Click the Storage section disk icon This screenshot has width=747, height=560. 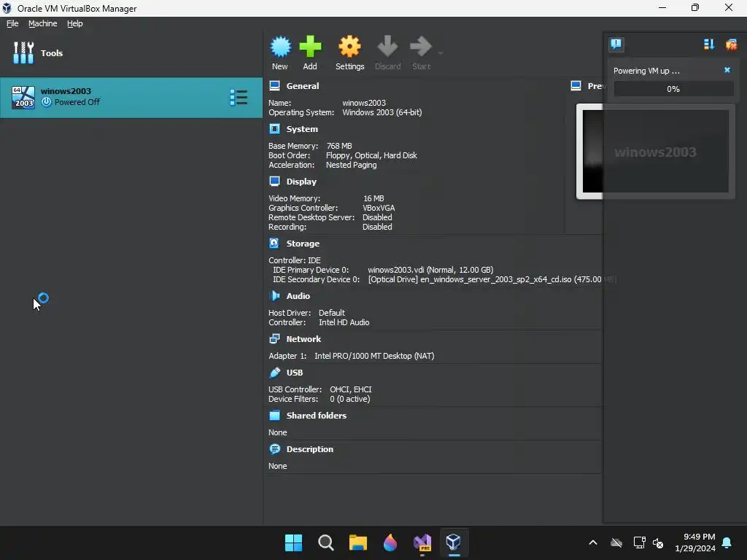pyautogui.click(x=274, y=243)
